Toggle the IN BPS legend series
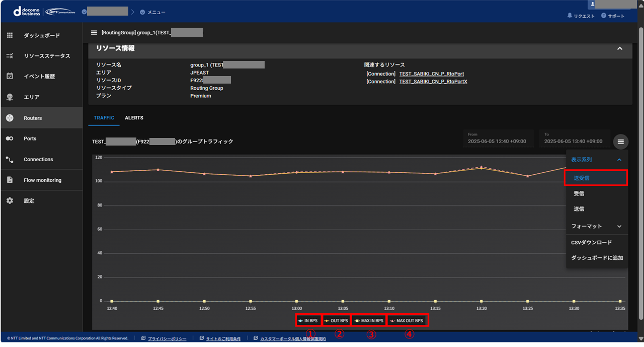Screen dimensions: 644x347 [x=308, y=320]
